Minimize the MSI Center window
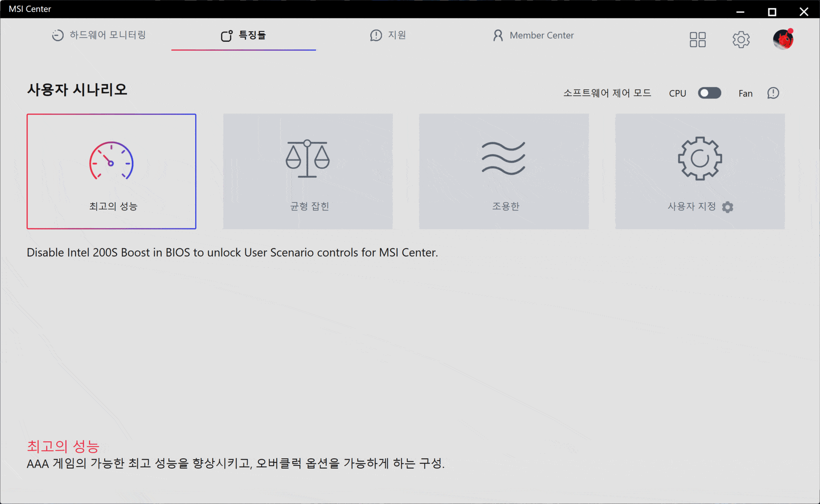 (741, 12)
